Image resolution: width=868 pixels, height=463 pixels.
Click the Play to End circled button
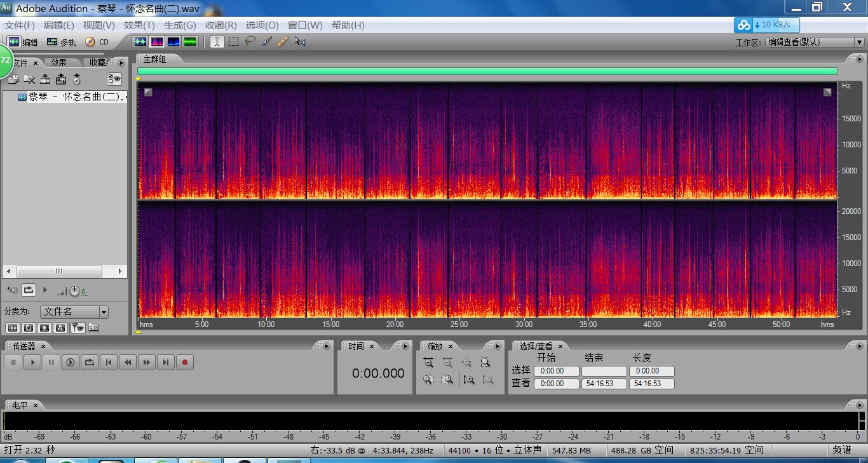pos(71,363)
